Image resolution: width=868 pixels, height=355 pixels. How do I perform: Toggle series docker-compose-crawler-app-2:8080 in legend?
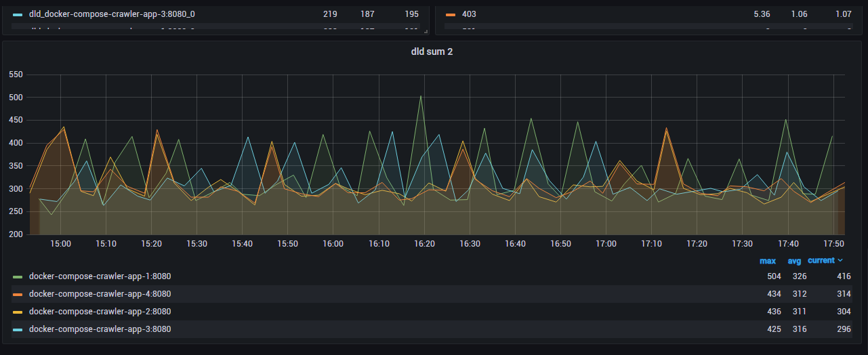tap(100, 312)
